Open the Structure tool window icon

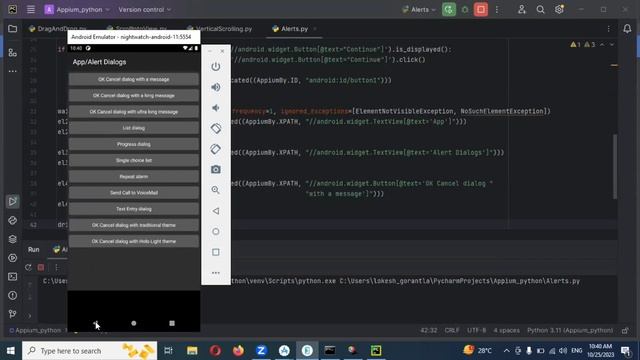click(x=13, y=52)
